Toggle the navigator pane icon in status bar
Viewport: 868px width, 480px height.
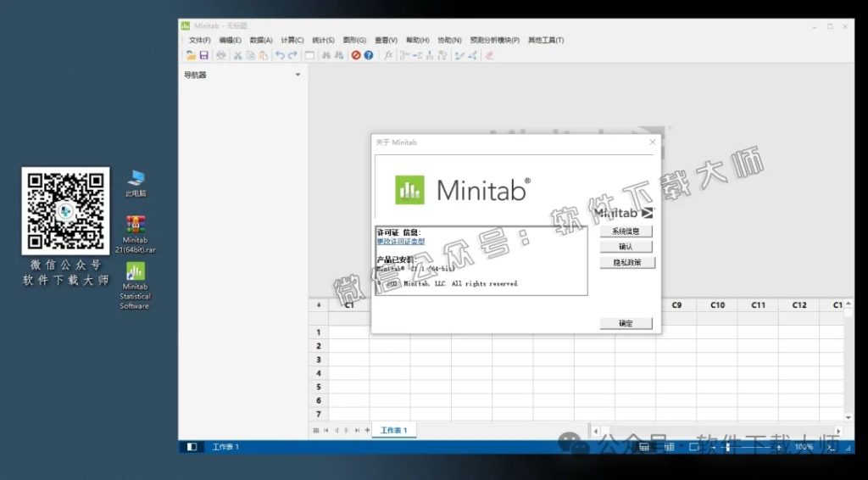tap(192, 447)
